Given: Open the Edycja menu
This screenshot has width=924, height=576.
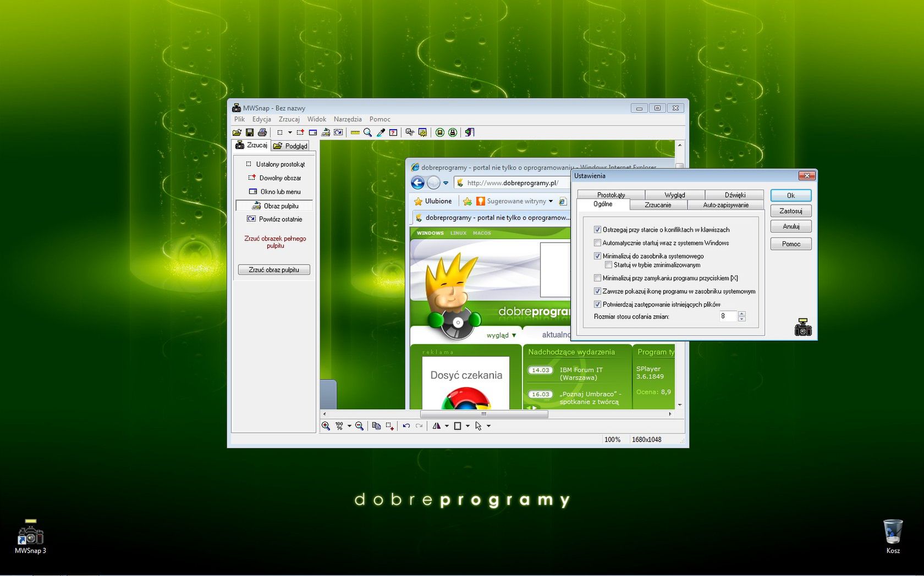Looking at the screenshot, I should 262,119.
